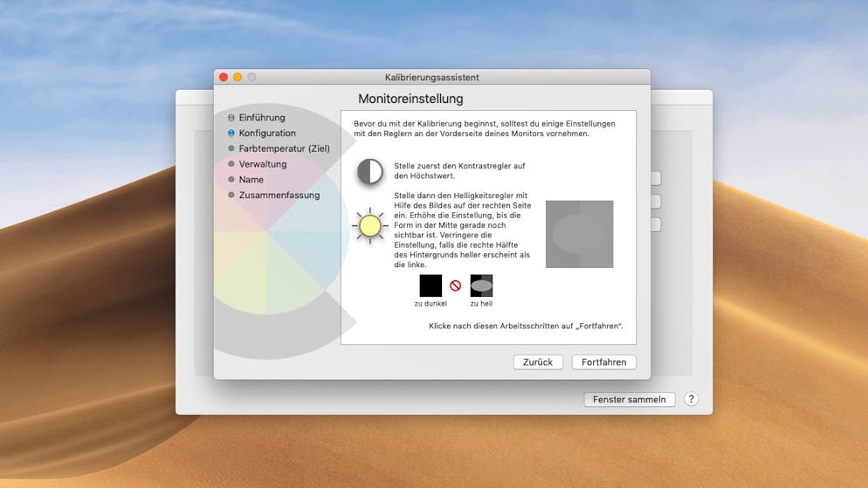Click the Kalibrierungsassistent window title
The height and width of the screenshot is (488, 868).
point(431,78)
